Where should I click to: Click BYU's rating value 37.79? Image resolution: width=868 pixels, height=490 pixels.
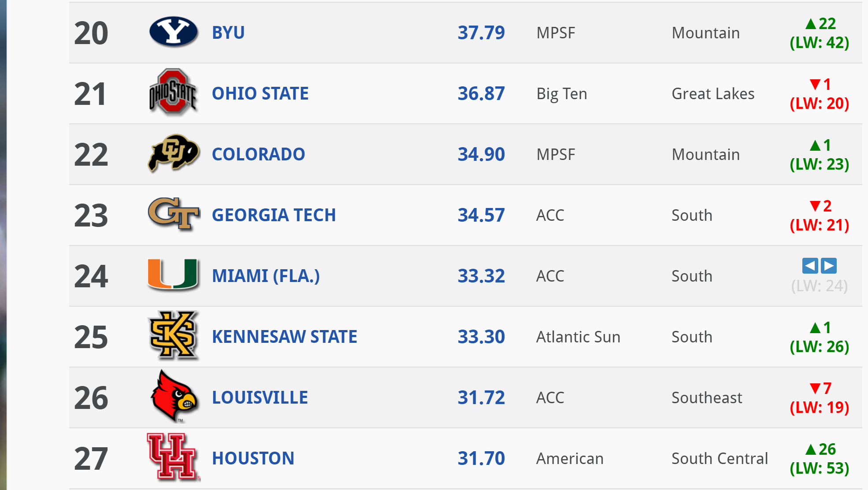pyautogui.click(x=481, y=32)
